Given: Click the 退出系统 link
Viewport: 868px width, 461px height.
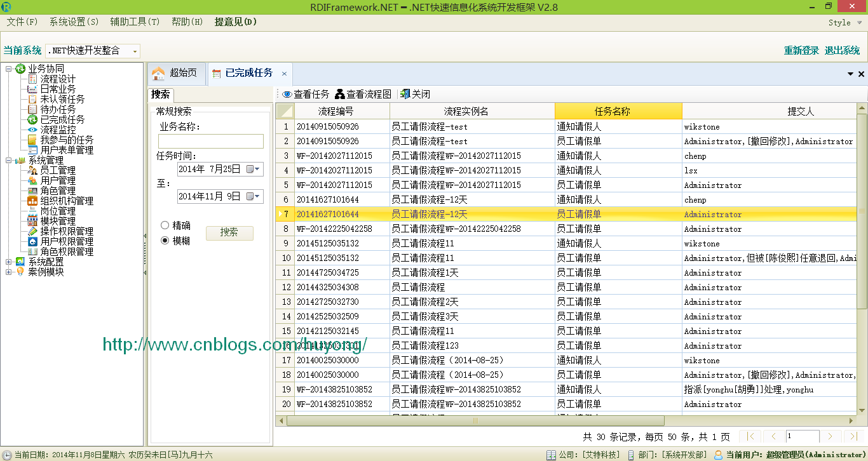Looking at the screenshot, I should pyautogui.click(x=842, y=51).
